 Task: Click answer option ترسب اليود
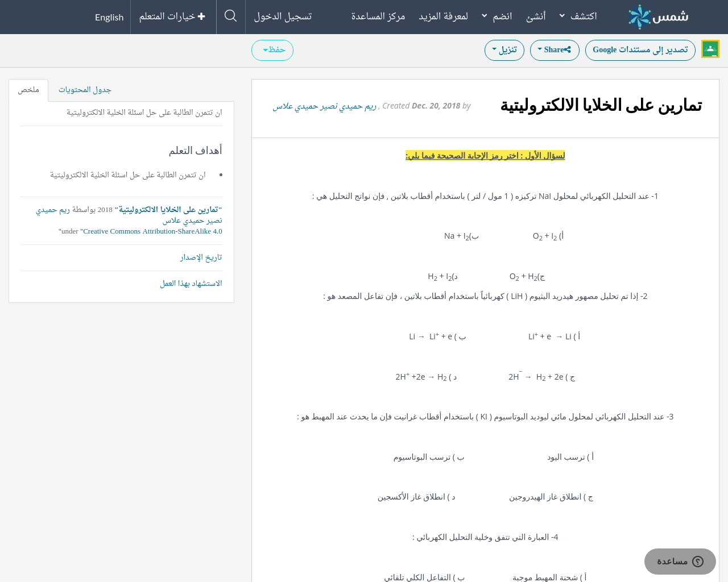[x=570, y=457]
